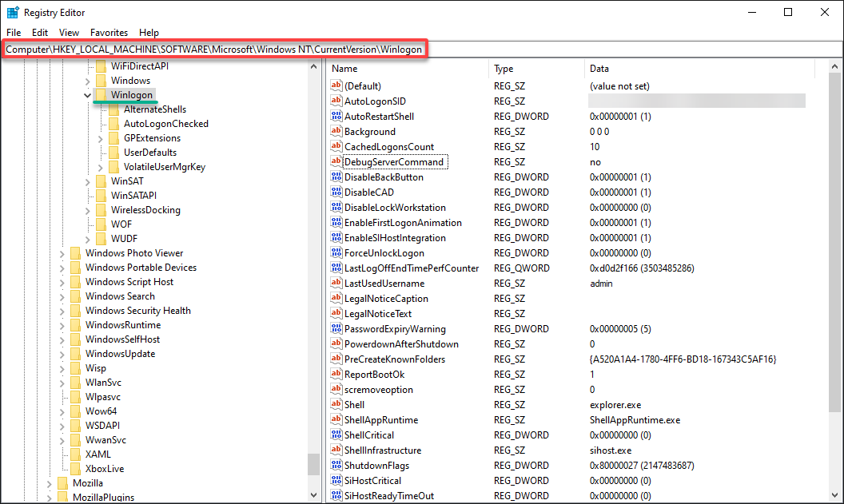Click the tree pane scroll-up arrow

pos(314,67)
